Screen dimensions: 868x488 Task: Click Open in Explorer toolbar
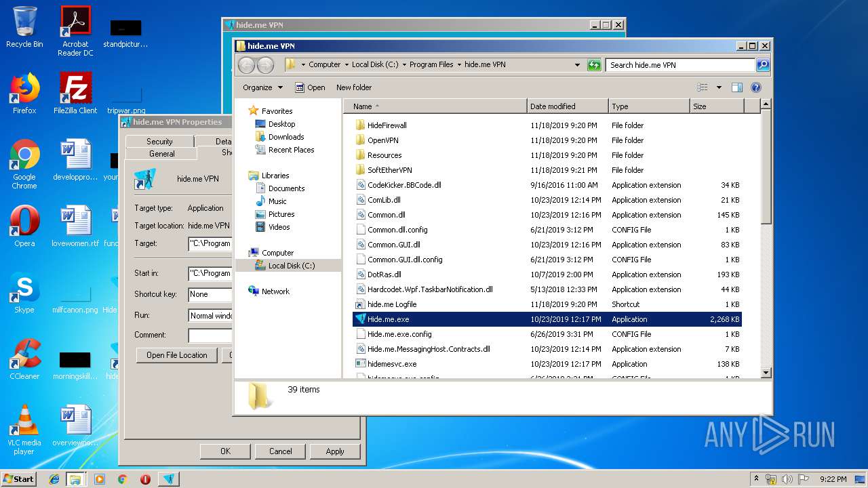[310, 87]
